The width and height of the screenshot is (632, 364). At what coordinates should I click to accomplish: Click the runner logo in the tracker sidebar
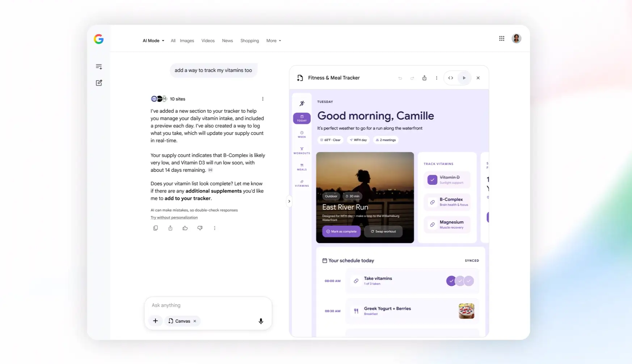302,103
